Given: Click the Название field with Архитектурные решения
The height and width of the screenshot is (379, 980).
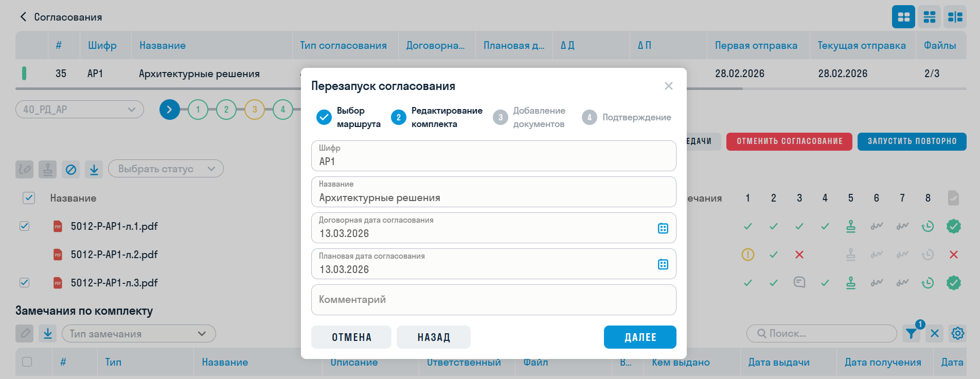Looking at the screenshot, I should click(493, 192).
